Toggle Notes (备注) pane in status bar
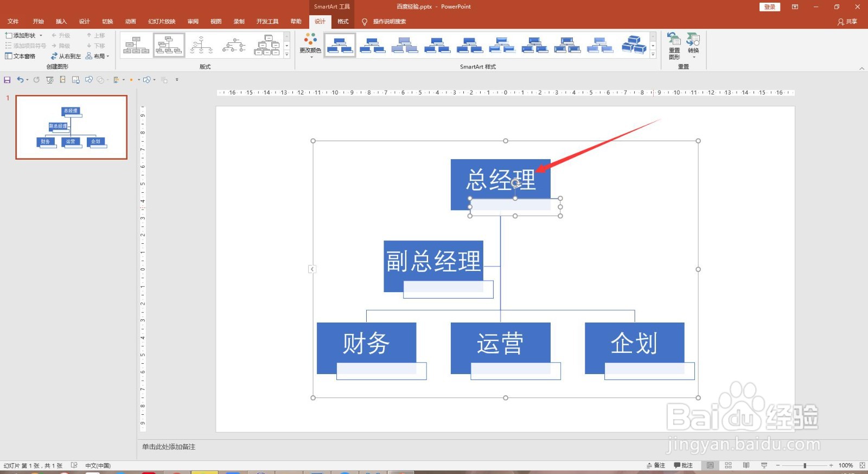This screenshot has width=868, height=474. (x=656, y=465)
